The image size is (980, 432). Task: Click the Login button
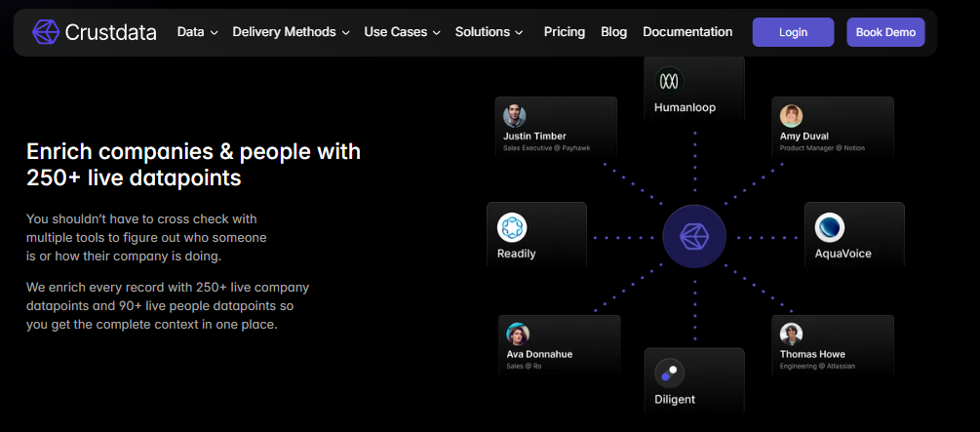793,32
